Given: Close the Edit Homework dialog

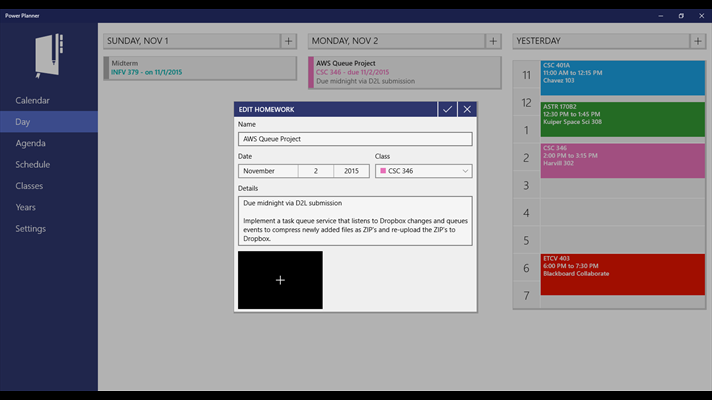Looking at the screenshot, I should point(467,109).
